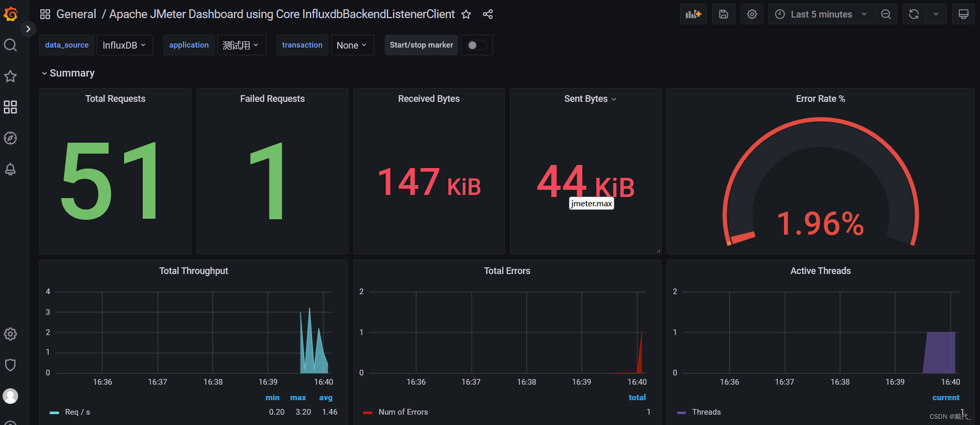Open the Last 5 minutes time picker

tap(821, 14)
